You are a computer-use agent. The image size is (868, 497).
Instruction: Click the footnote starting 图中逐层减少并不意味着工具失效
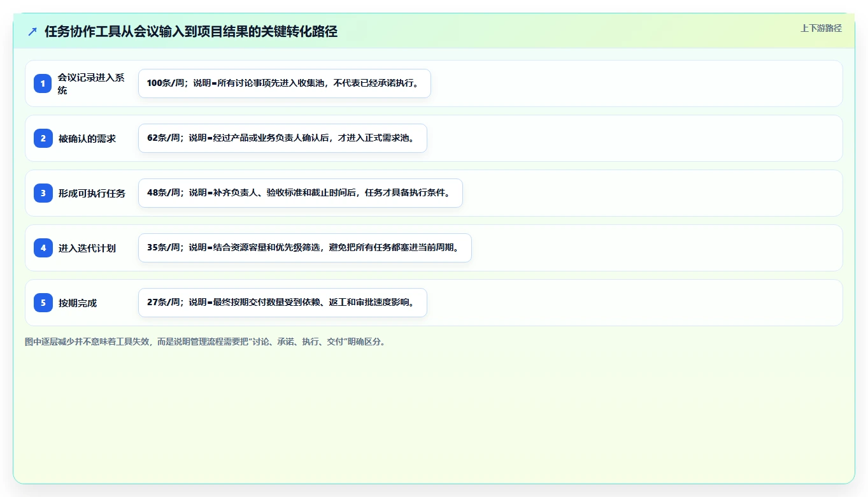205,342
